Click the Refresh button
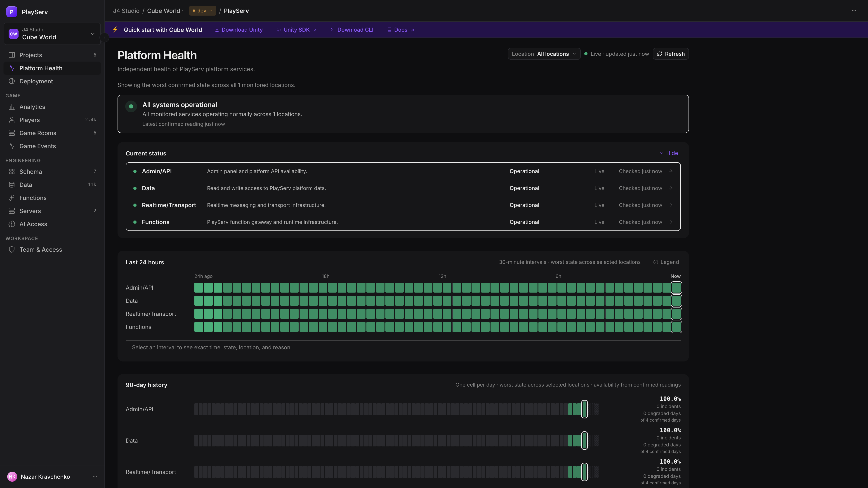Image resolution: width=868 pixels, height=488 pixels. pos(671,54)
